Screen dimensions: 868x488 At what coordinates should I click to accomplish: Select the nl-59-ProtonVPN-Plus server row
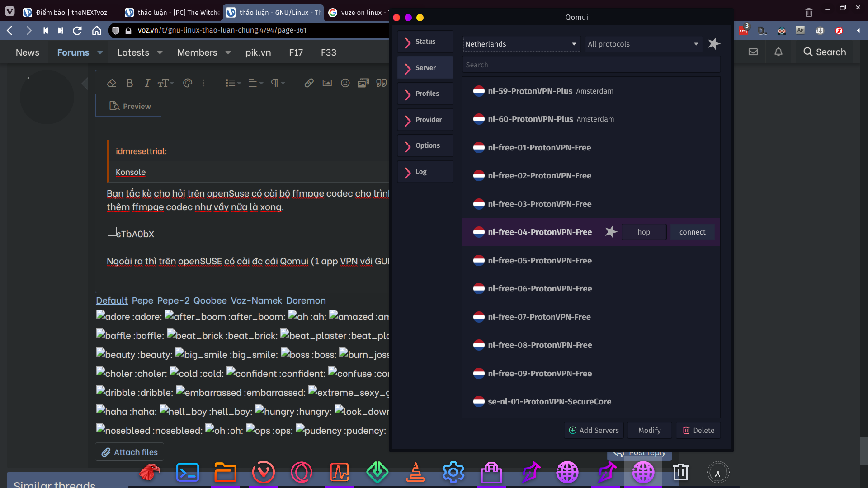591,91
